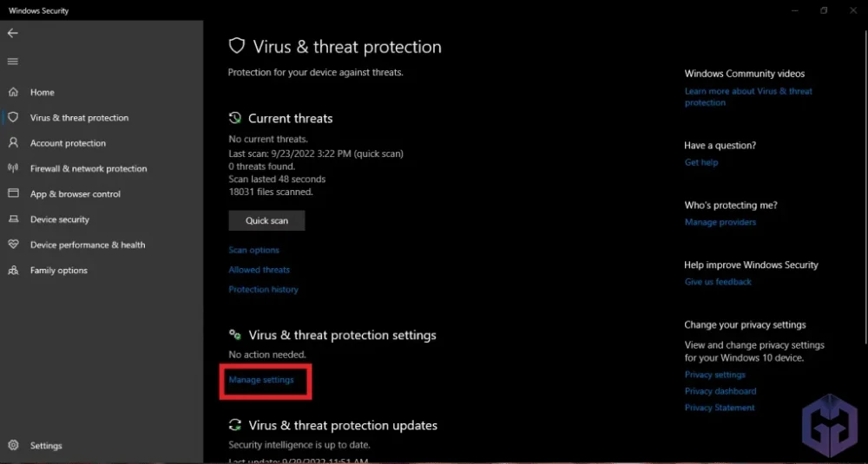Click the back arrow icon
Viewport: 868px width, 464px height.
[12, 33]
